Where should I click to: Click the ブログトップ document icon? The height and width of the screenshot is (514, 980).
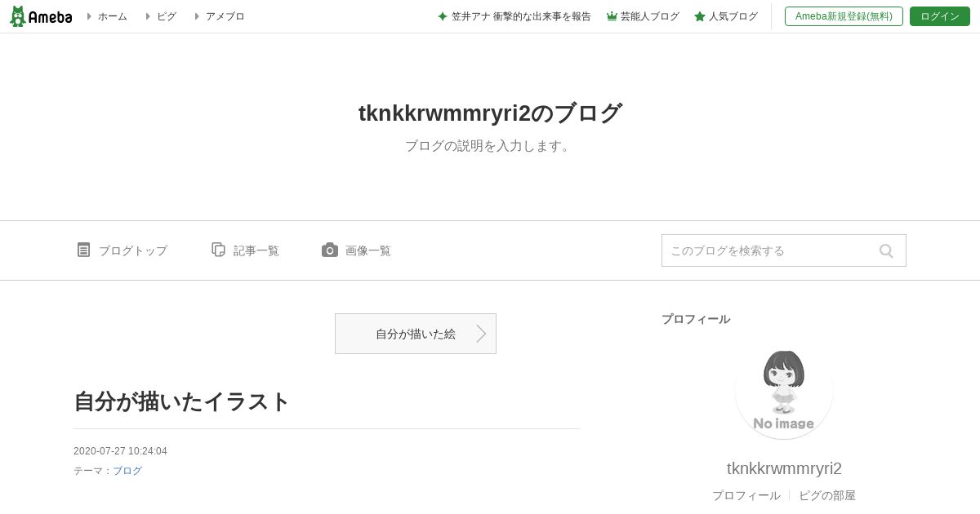[x=83, y=250]
